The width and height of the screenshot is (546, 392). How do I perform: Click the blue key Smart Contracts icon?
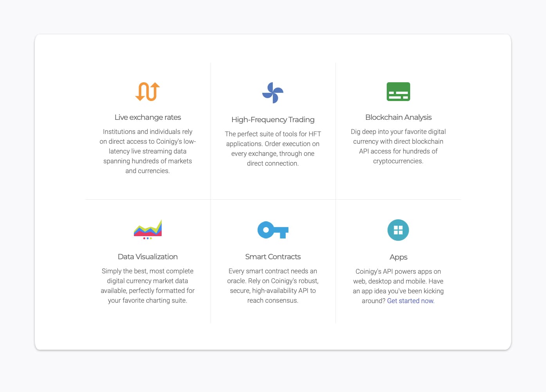273,230
